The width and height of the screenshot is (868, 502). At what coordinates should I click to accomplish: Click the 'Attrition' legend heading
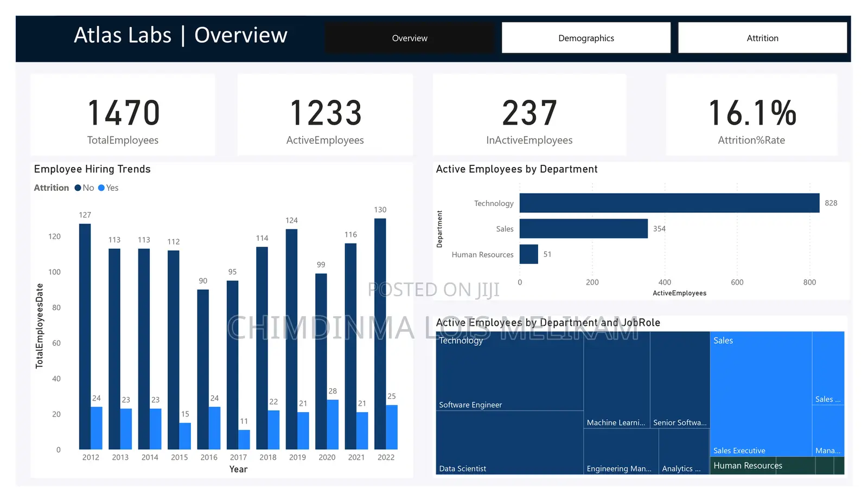(x=52, y=188)
